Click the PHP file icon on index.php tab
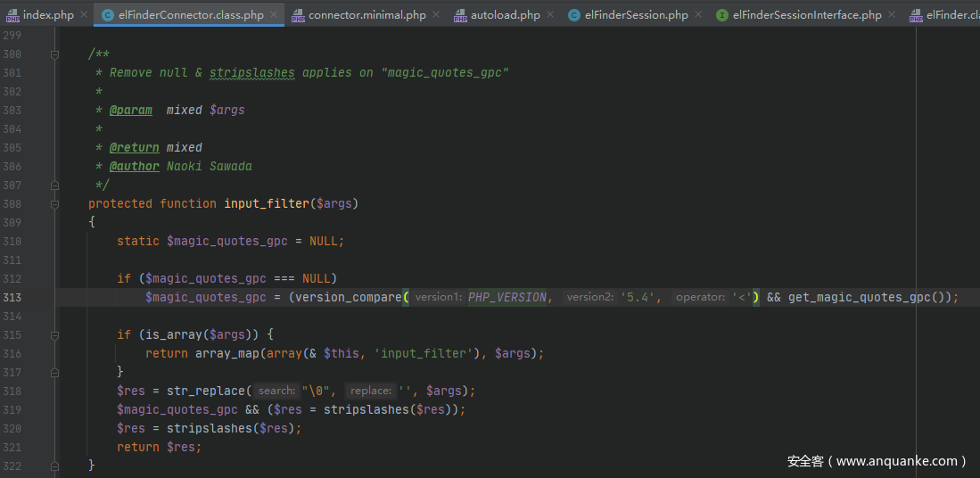 pos(12,15)
